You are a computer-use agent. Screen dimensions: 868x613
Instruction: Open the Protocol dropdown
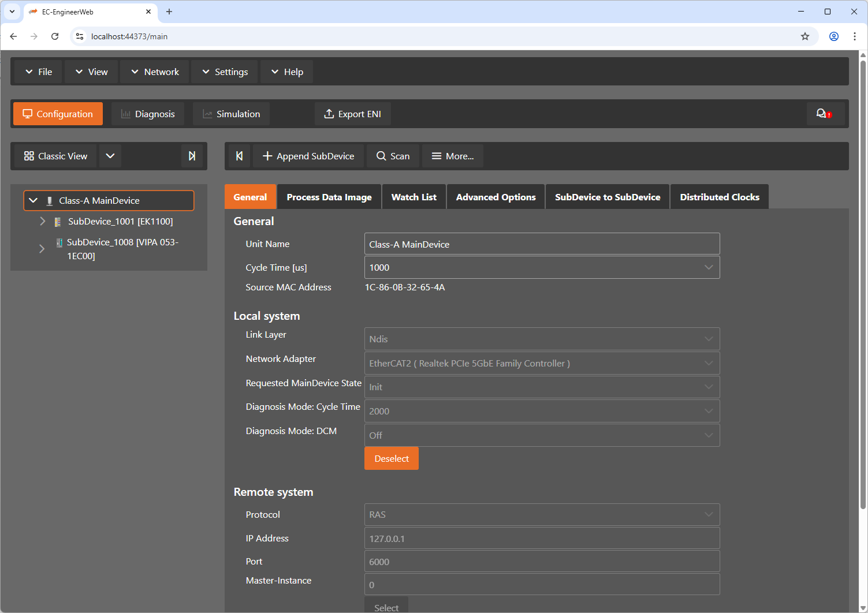pos(542,514)
